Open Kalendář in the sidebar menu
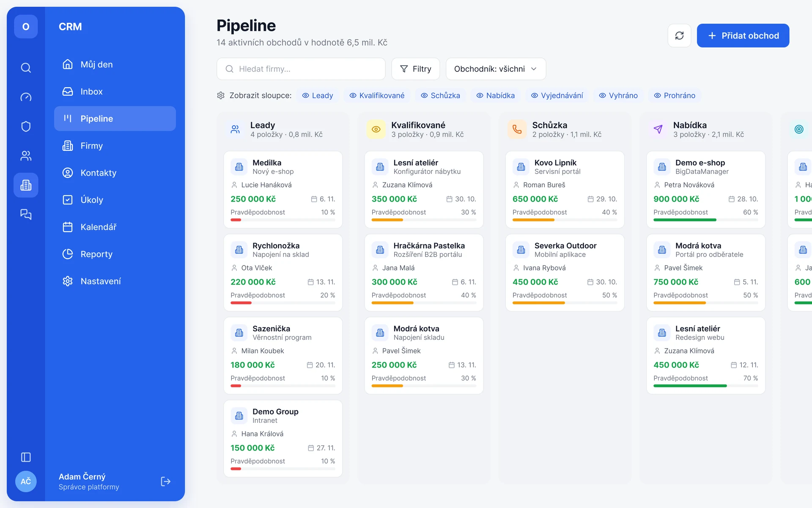Image resolution: width=812 pixels, height=508 pixels. click(115, 227)
